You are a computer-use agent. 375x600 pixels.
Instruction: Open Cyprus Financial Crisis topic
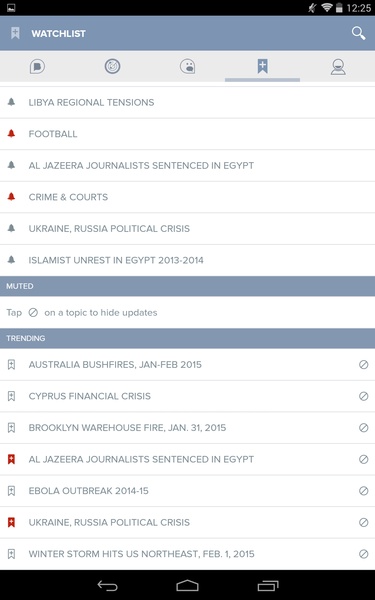[188, 396]
